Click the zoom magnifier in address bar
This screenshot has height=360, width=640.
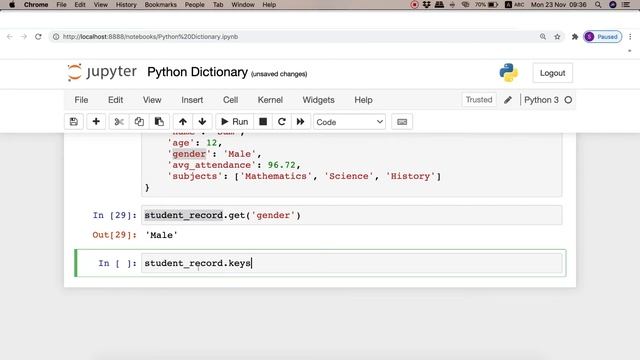coord(543,37)
